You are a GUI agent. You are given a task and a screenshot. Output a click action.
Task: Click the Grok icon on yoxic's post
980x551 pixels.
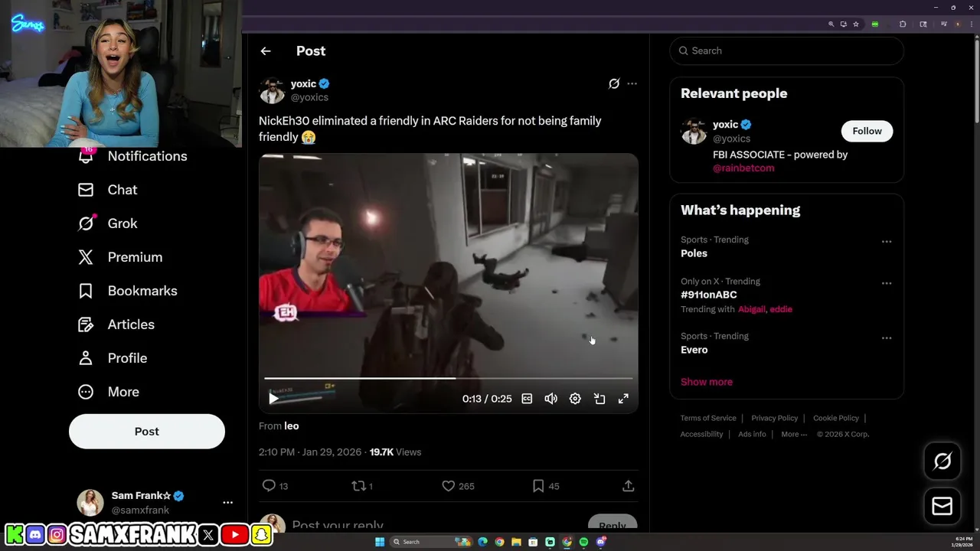(x=614, y=83)
